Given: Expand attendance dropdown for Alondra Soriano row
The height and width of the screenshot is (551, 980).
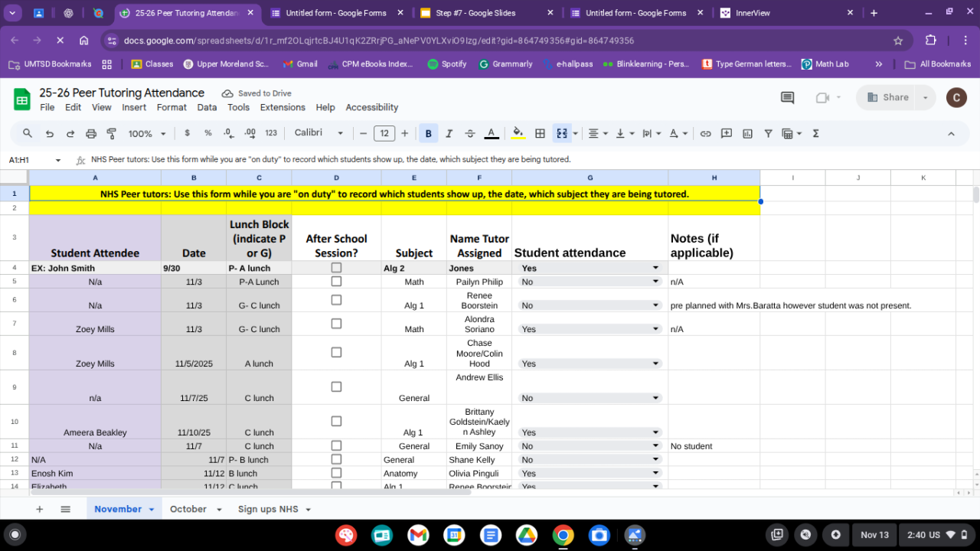Looking at the screenshot, I should 655,329.
